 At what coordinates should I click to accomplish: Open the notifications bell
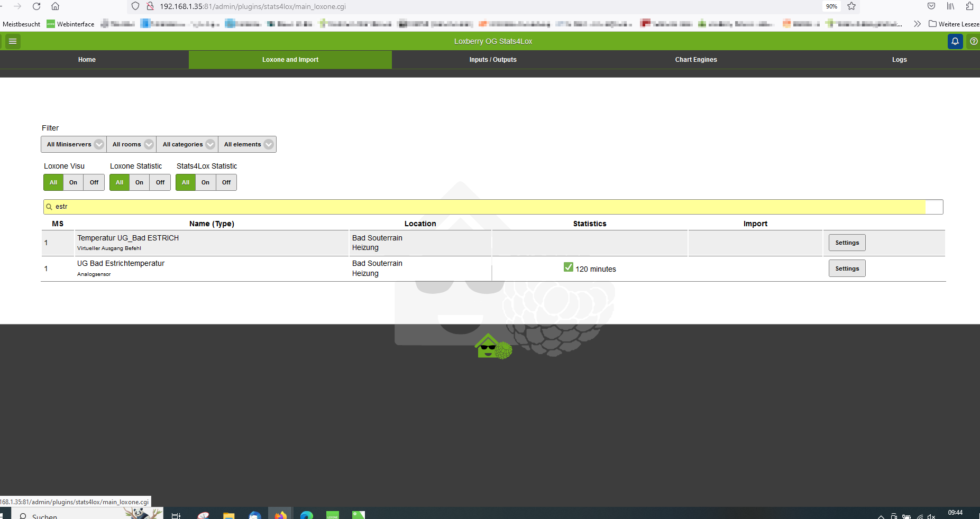click(x=955, y=41)
